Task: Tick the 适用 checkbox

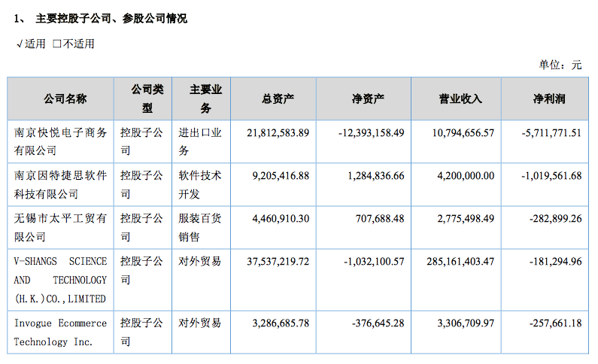Action: (x=20, y=44)
